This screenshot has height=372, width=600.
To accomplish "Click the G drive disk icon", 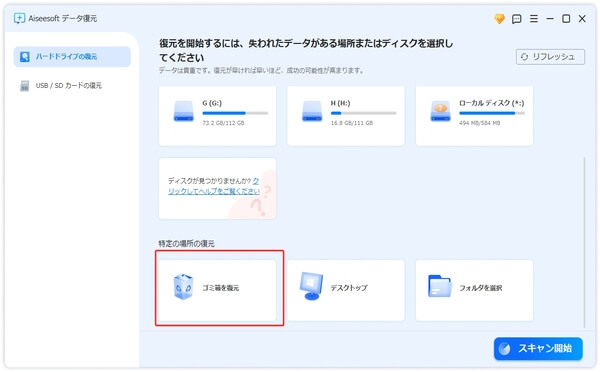I will [184, 111].
